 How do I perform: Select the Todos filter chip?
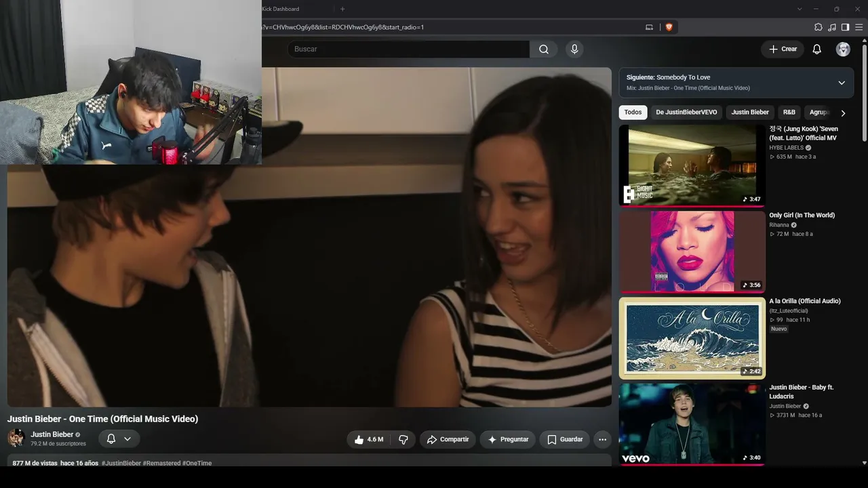(633, 113)
